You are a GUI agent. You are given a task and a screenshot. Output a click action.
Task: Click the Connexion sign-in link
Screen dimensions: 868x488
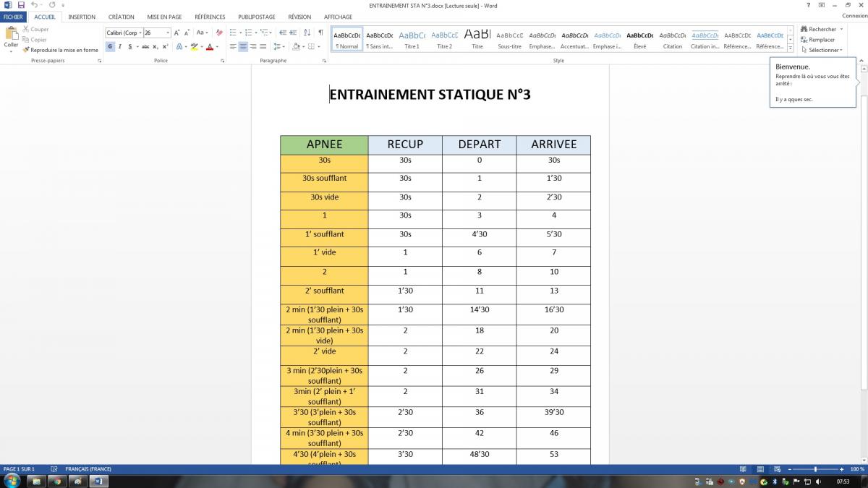coord(854,16)
